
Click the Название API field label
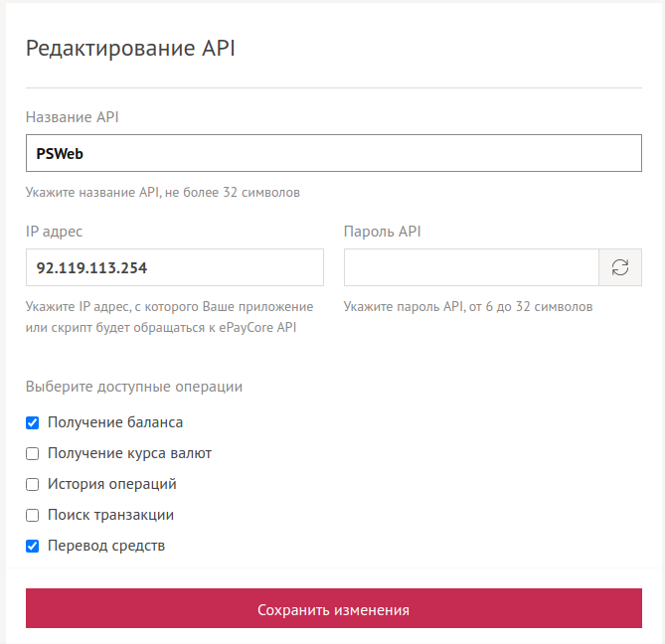click(73, 117)
